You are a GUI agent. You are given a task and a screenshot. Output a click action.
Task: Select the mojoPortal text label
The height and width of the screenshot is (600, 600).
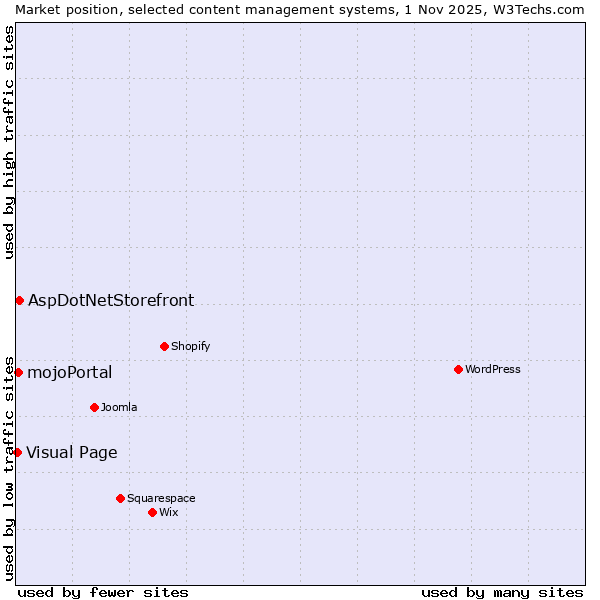tap(70, 373)
